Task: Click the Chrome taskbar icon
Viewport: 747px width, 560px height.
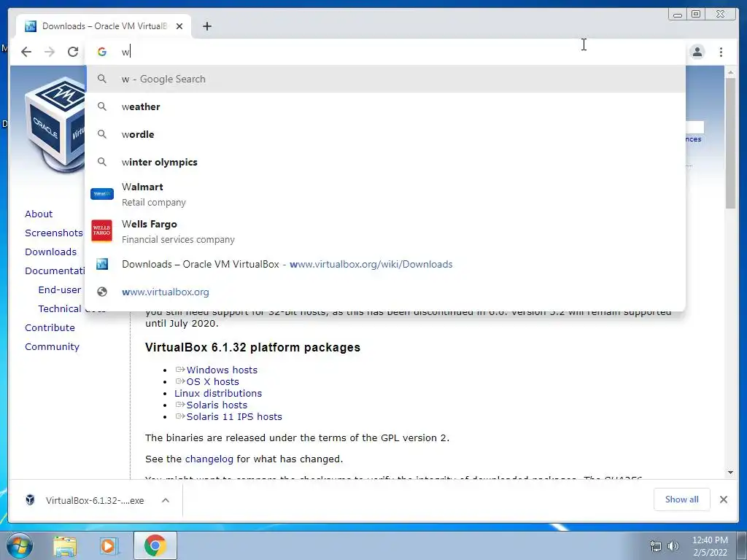Action: point(155,545)
